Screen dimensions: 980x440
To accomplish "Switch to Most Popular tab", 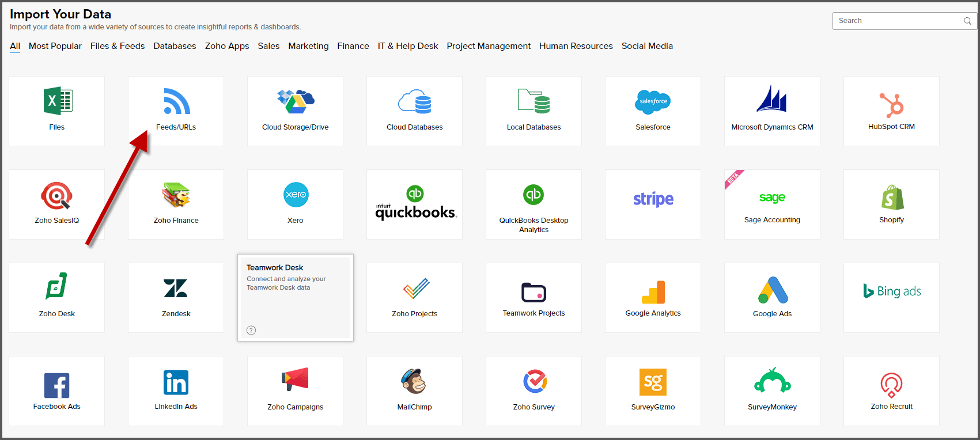I will coord(55,46).
